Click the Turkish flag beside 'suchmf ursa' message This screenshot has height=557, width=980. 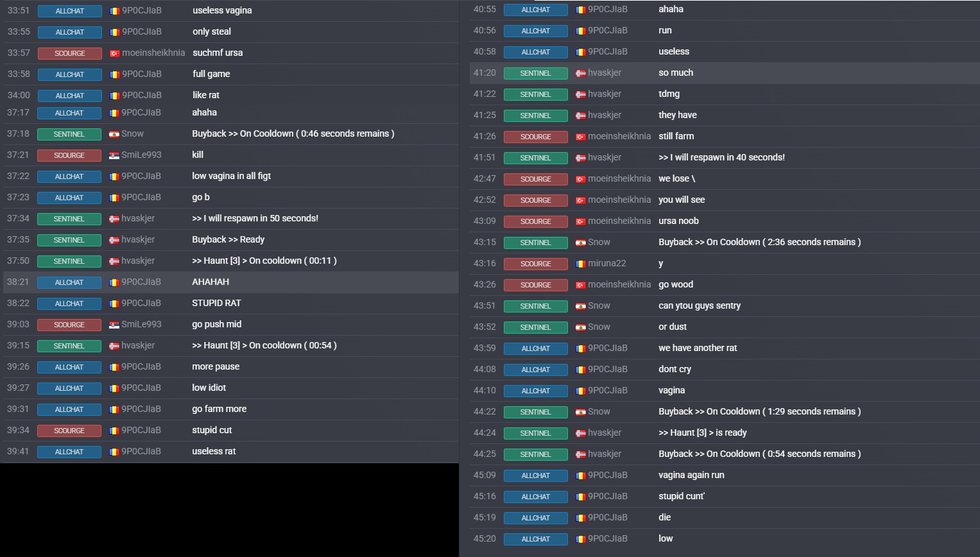pyautogui.click(x=115, y=53)
